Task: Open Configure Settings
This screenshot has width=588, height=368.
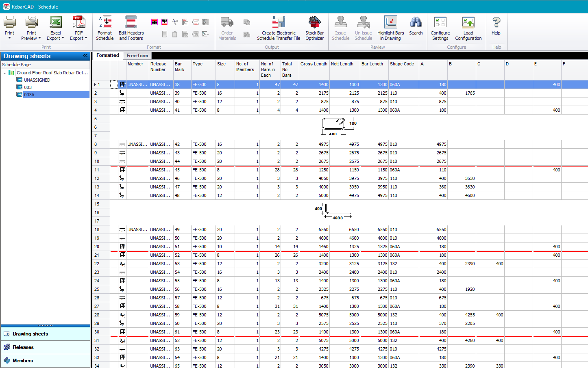Action: tap(440, 23)
